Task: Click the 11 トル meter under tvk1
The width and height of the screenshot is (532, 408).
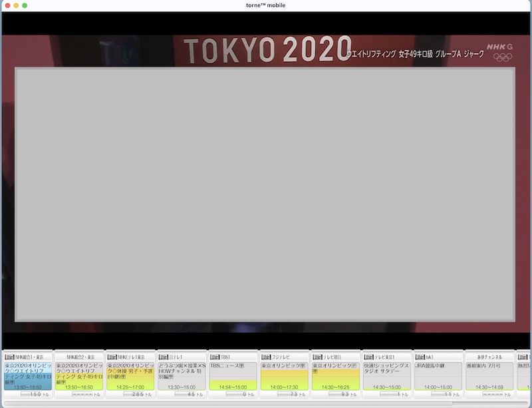Action: click(x=445, y=394)
